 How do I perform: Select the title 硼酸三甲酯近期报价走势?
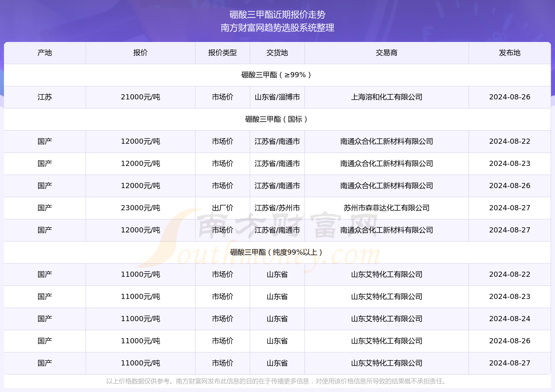click(277, 15)
